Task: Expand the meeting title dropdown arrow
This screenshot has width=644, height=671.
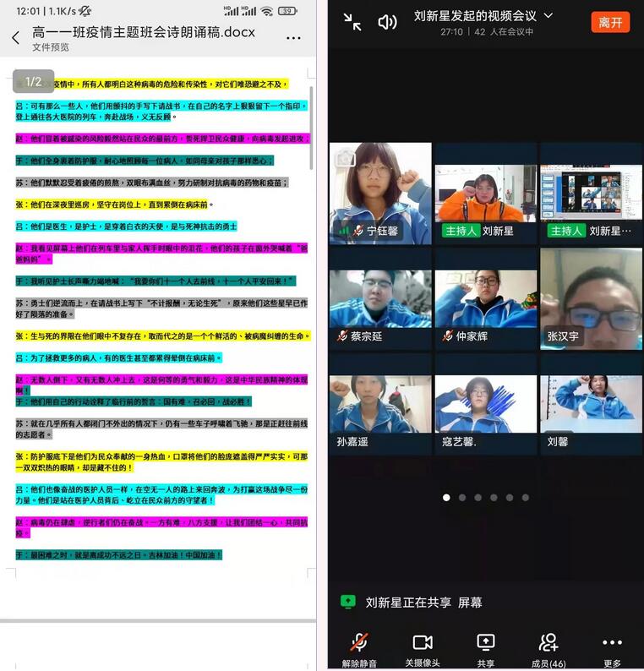Action: click(x=548, y=16)
